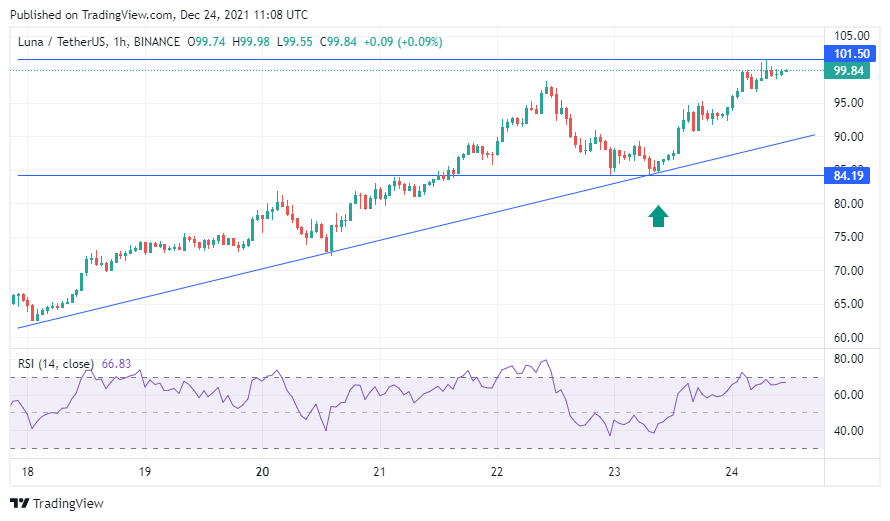Click the green up arrow marker

click(658, 216)
